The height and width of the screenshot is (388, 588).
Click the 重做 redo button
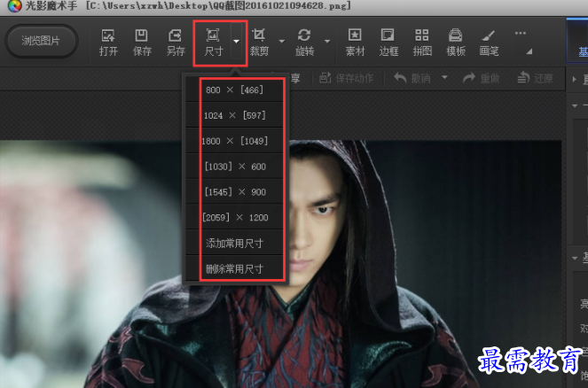click(x=481, y=78)
